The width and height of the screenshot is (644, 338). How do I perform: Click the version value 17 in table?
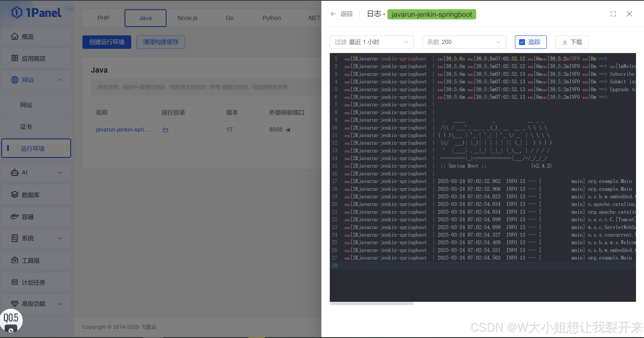pyautogui.click(x=229, y=130)
